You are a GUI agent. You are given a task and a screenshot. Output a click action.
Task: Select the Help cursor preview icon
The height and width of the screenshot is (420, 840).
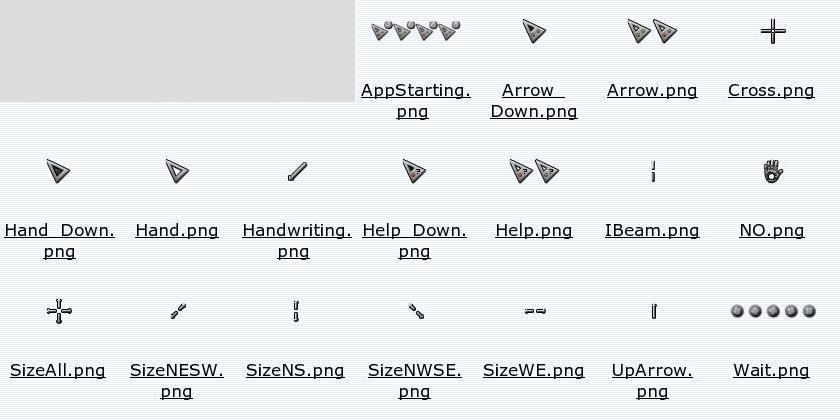(534, 171)
